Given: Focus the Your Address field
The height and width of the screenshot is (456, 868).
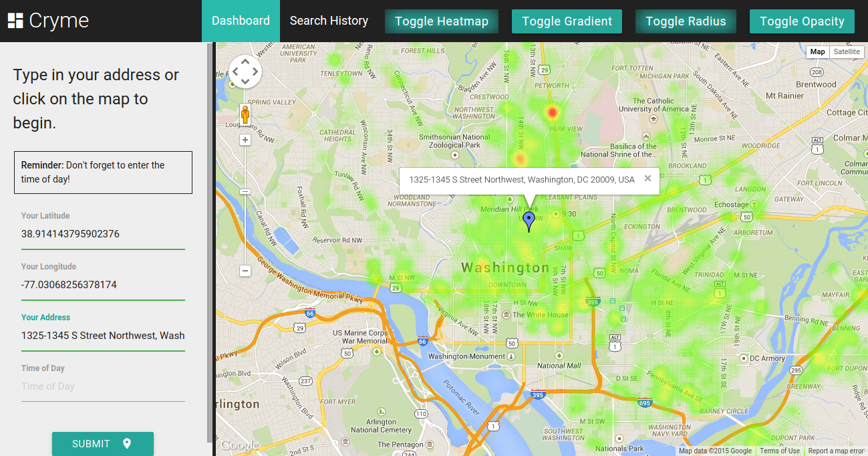Looking at the screenshot, I should [103, 336].
